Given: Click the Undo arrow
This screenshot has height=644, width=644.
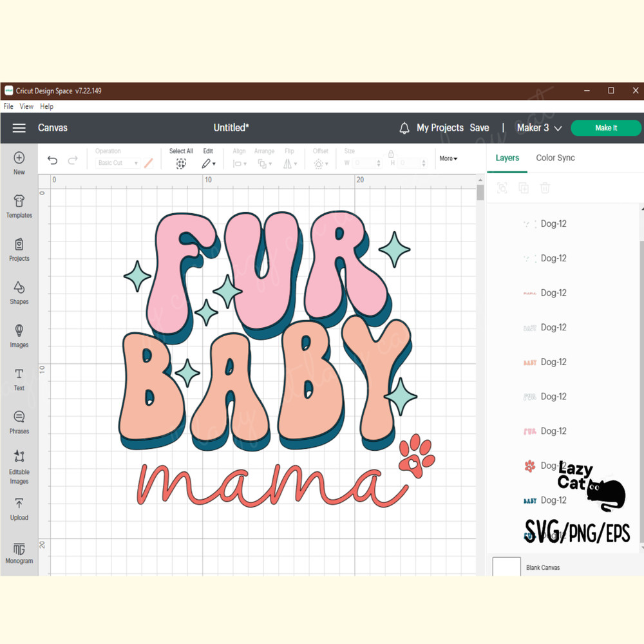Looking at the screenshot, I should pos(53,161).
